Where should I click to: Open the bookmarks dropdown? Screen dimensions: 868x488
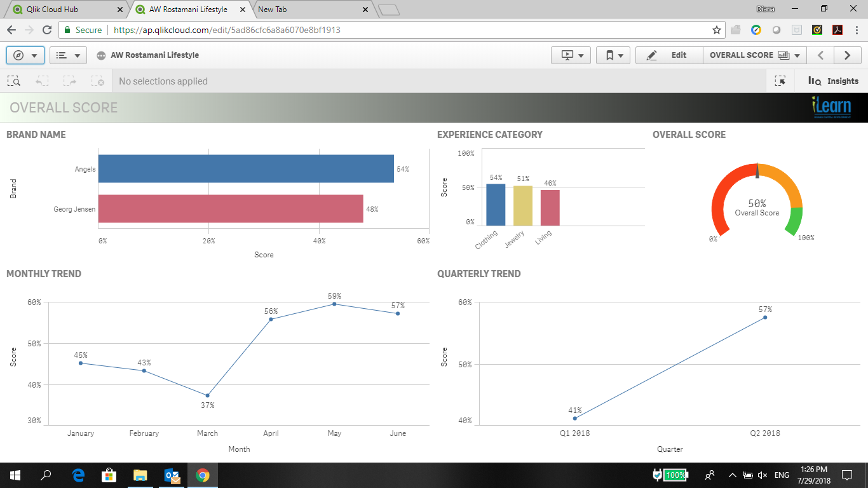click(613, 55)
